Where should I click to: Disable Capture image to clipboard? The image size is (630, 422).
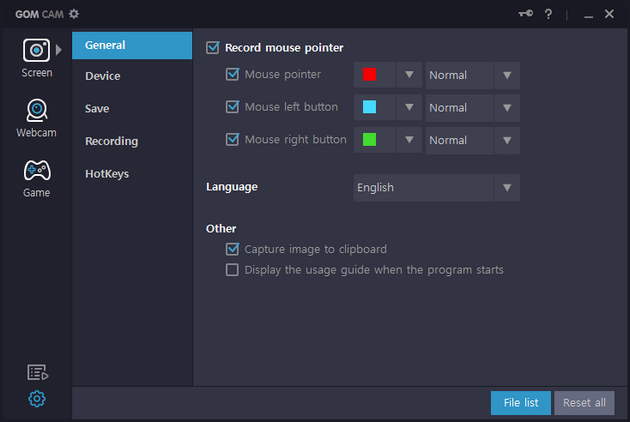pyautogui.click(x=233, y=249)
